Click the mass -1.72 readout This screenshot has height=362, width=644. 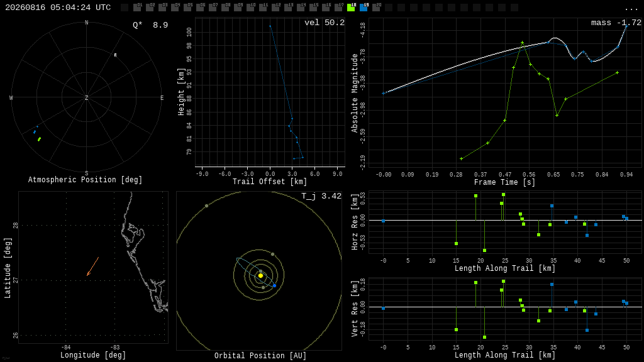[x=616, y=23]
